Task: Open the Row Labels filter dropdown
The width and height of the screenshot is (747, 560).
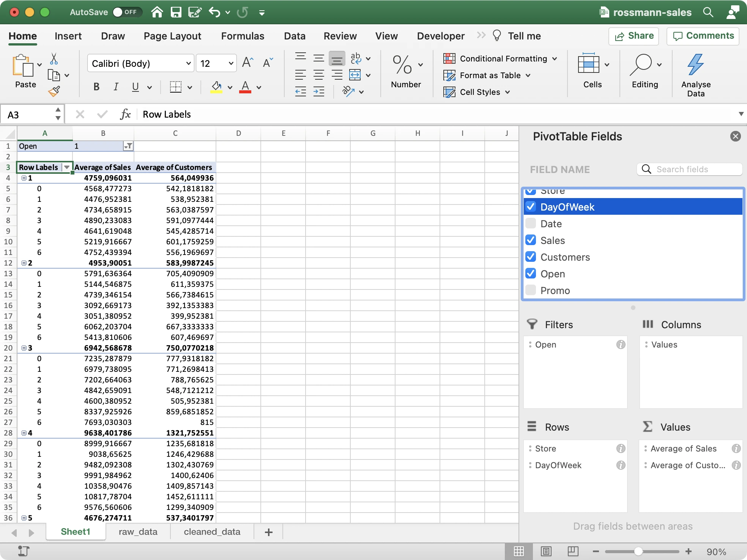Action: point(67,167)
